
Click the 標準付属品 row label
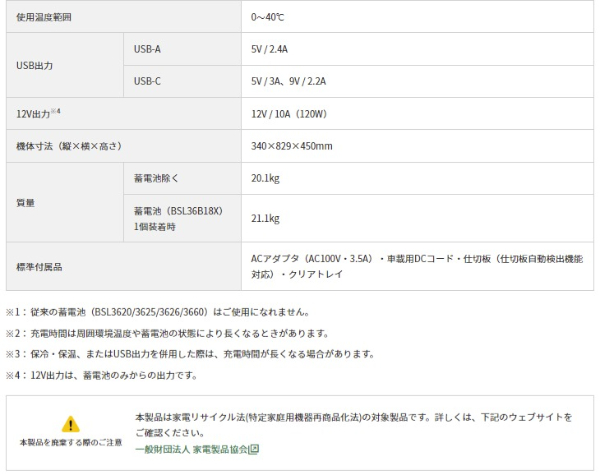[39, 267]
